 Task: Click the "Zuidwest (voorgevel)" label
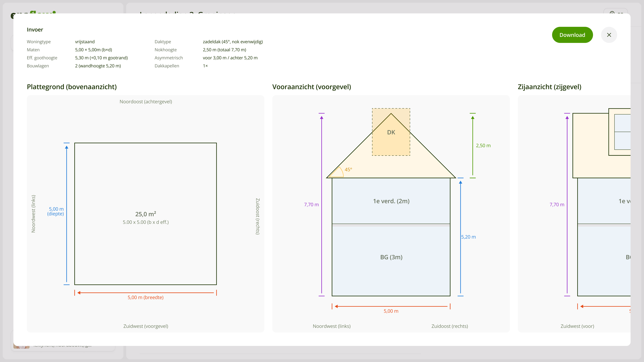(x=146, y=326)
